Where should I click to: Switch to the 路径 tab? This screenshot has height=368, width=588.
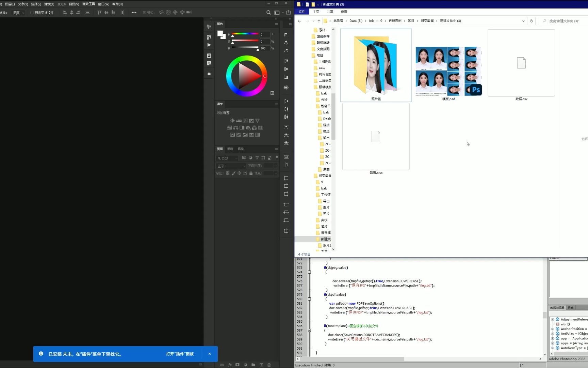pos(241,149)
